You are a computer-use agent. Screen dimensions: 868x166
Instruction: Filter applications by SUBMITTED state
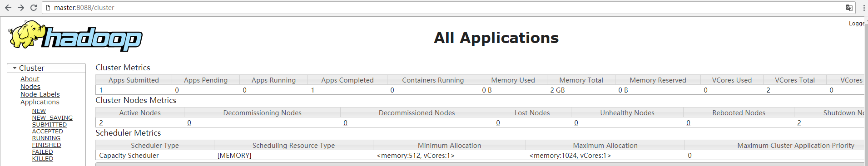click(x=50, y=125)
